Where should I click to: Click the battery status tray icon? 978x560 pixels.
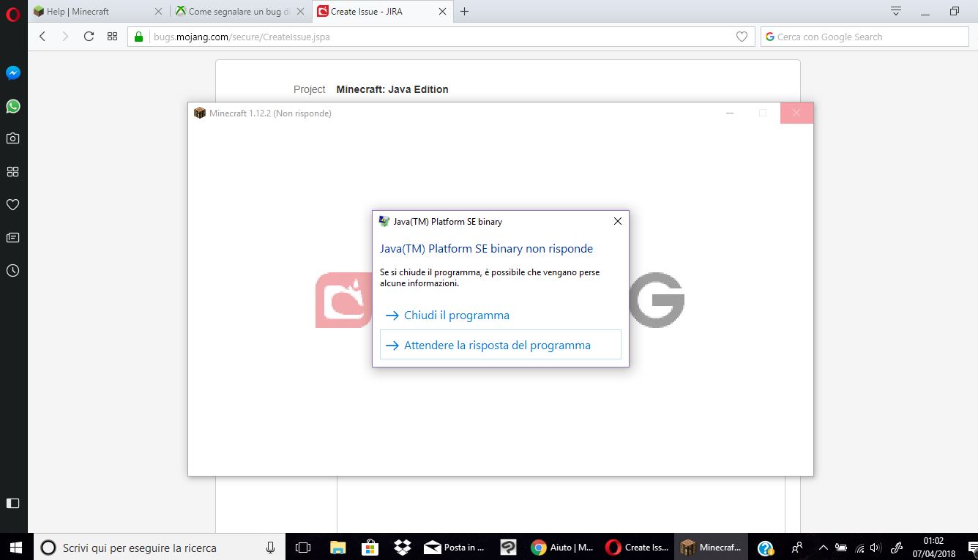(841, 547)
